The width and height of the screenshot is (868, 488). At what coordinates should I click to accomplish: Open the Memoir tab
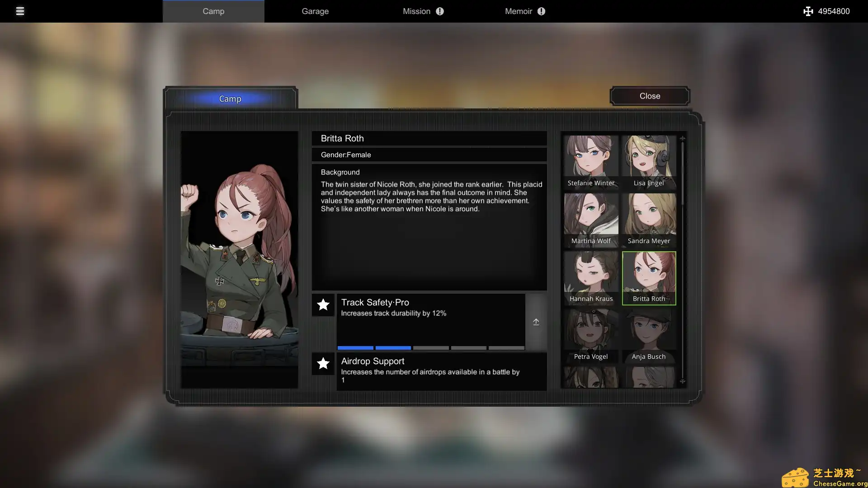pyautogui.click(x=518, y=11)
